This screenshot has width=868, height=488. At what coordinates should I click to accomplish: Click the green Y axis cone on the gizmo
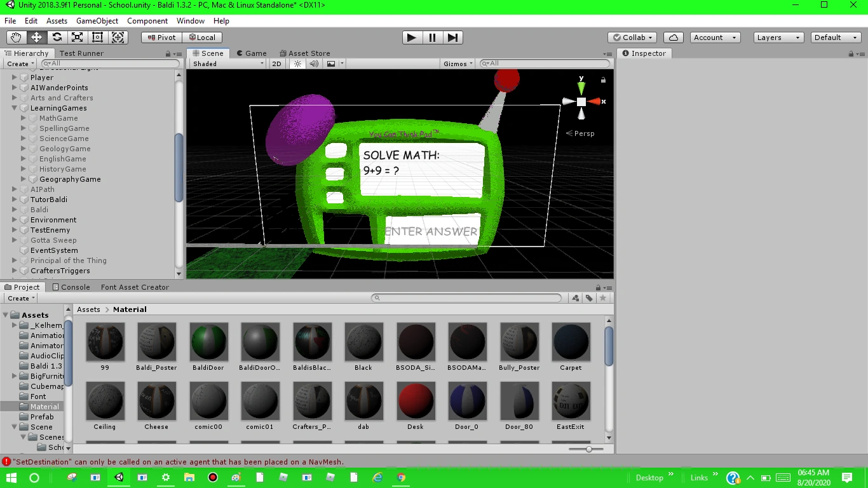(581, 88)
